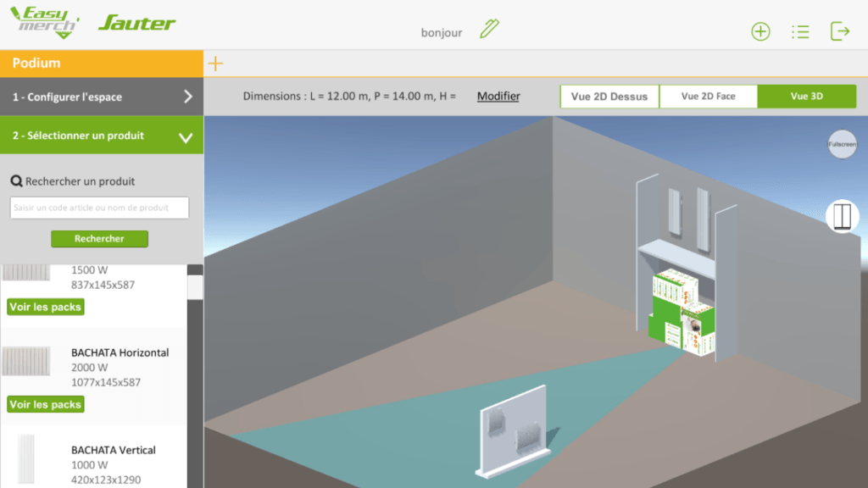Click the Modifier dimensions link
Screen dimensions: 868x488
pyautogui.click(x=498, y=97)
